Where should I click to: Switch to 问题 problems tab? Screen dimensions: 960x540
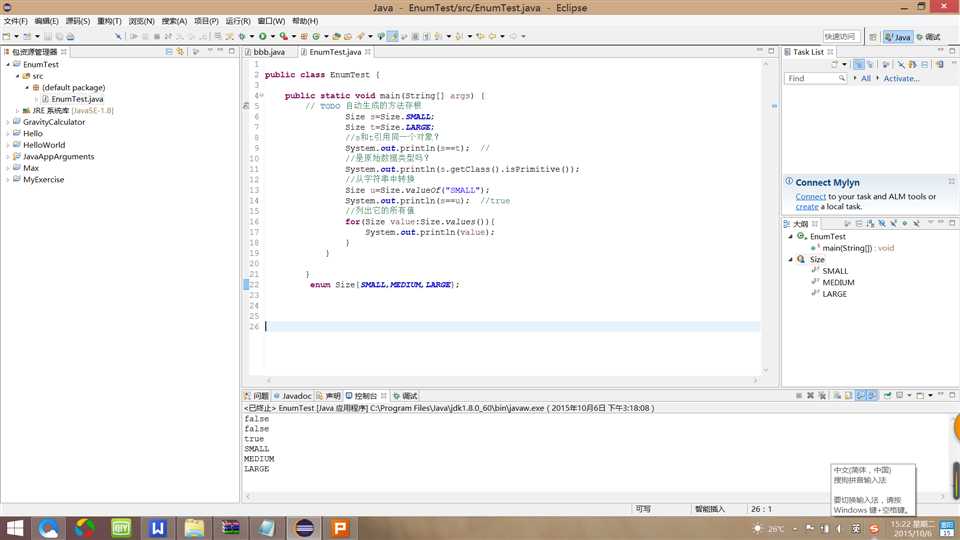pos(257,396)
